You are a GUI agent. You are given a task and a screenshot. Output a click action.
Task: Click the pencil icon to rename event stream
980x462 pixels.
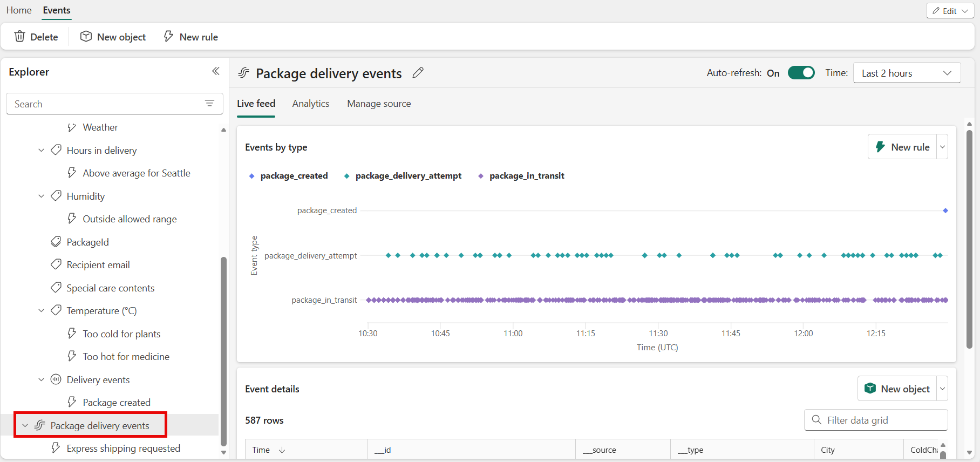(x=418, y=73)
